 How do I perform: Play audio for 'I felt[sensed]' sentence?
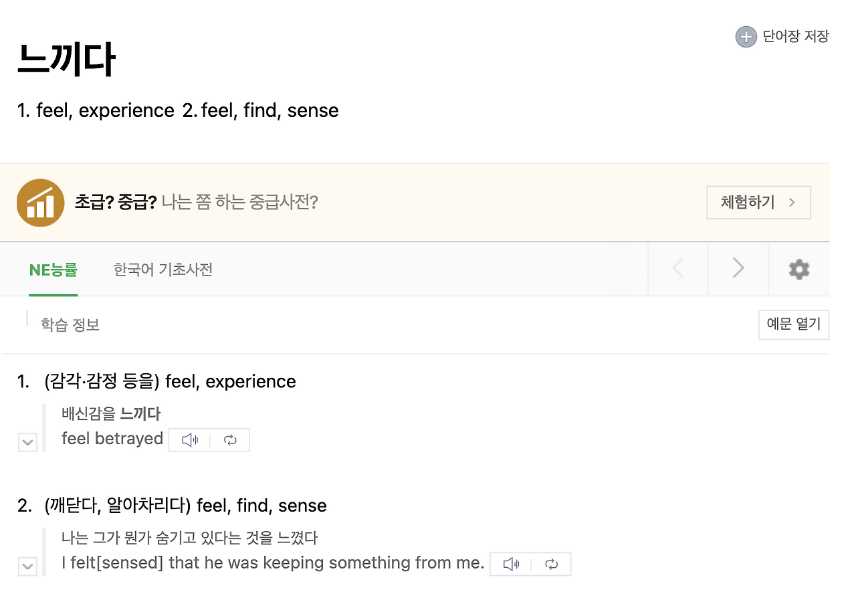[511, 564]
